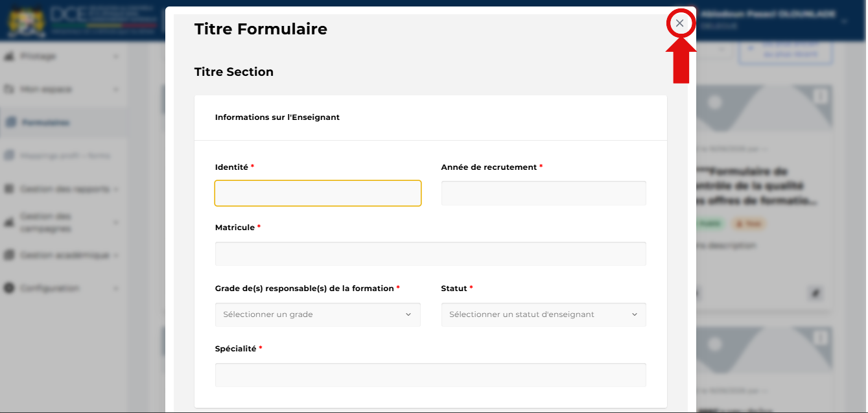Click the chevron arrow of the Statut selector

634,314
